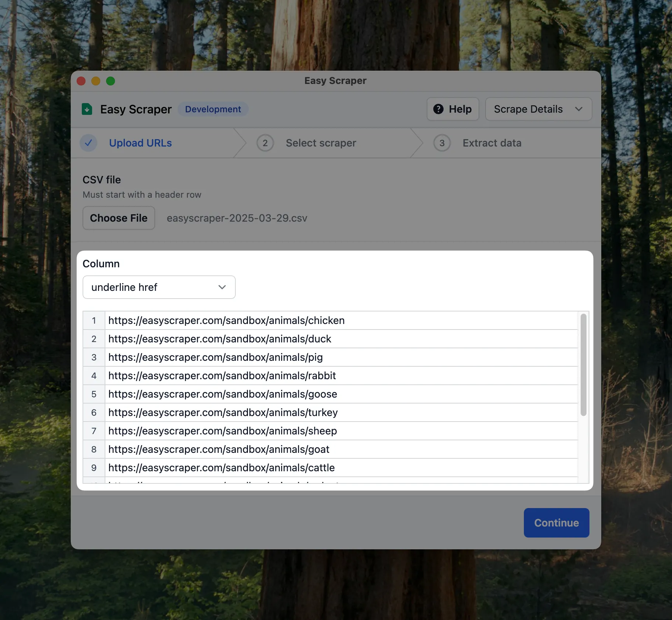The height and width of the screenshot is (620, 672).
Task: Click the Development badge label
Action: coord(213,109)
